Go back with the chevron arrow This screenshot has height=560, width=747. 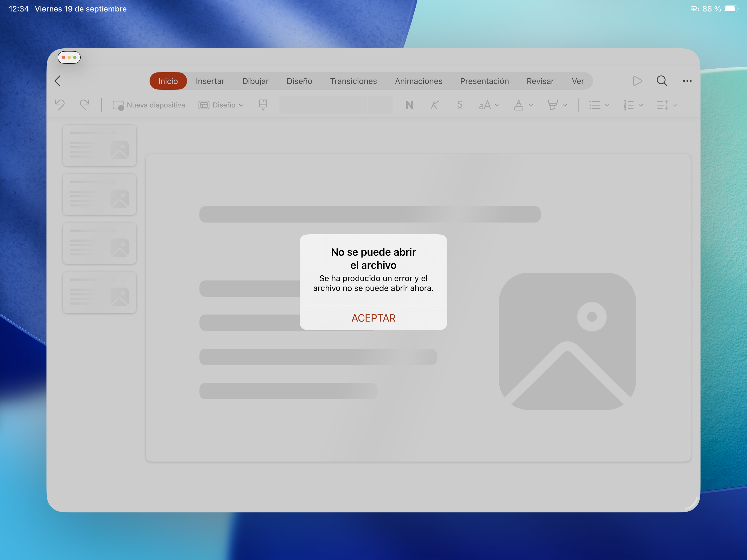pyautogui.click(x=57, y=81)
